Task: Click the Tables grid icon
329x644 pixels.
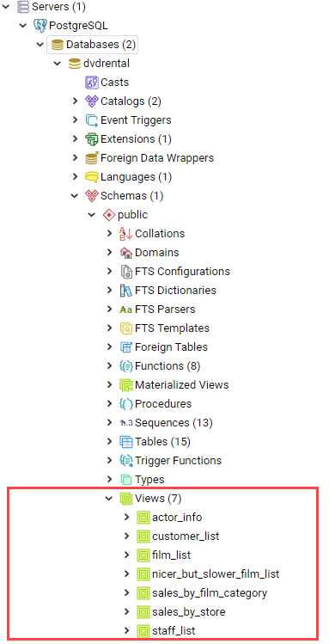Action: tap(126, 442)
